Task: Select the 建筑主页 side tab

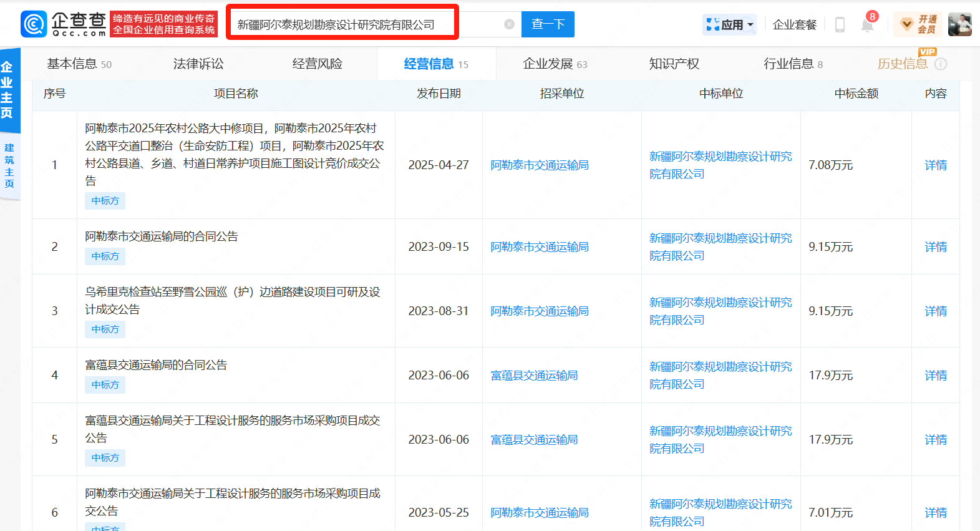Action: 9,166
